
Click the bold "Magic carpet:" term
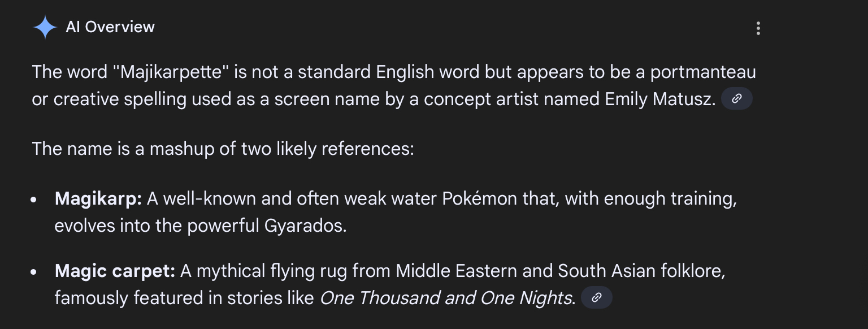click(x=115, y=271)
